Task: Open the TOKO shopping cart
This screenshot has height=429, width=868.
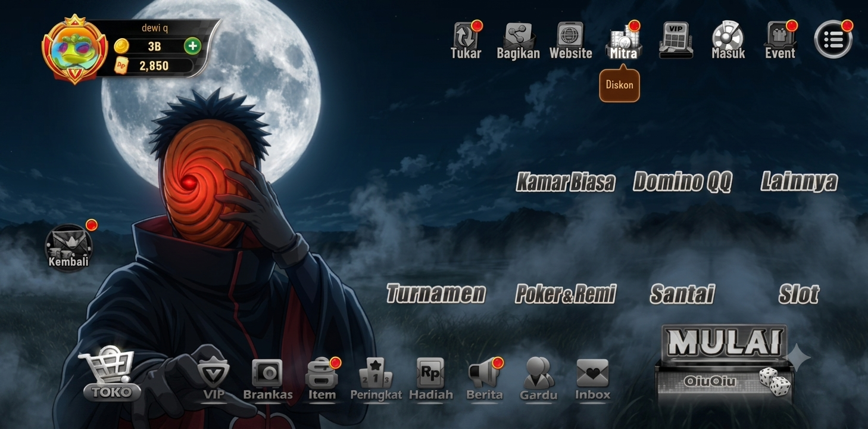Action: (110, 374)
